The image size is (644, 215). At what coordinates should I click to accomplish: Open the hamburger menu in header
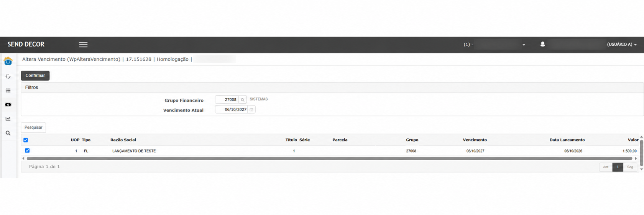pyautogui.click(x=83, y=45)
